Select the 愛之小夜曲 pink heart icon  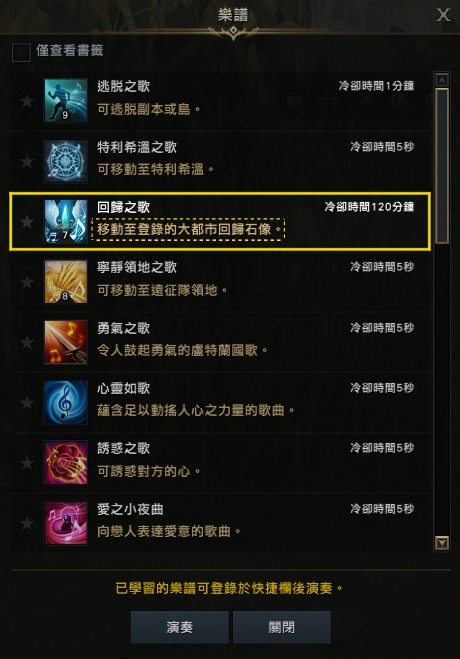click(66, 523)
